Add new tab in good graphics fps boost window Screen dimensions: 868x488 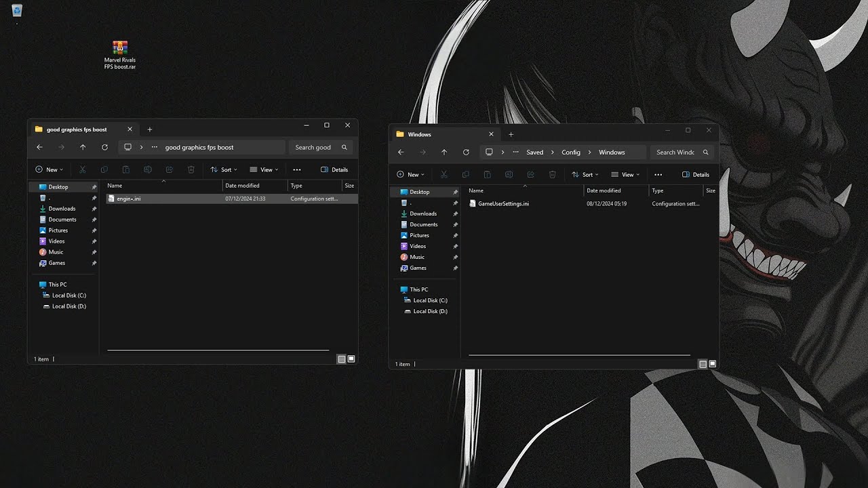coord(150,129)
